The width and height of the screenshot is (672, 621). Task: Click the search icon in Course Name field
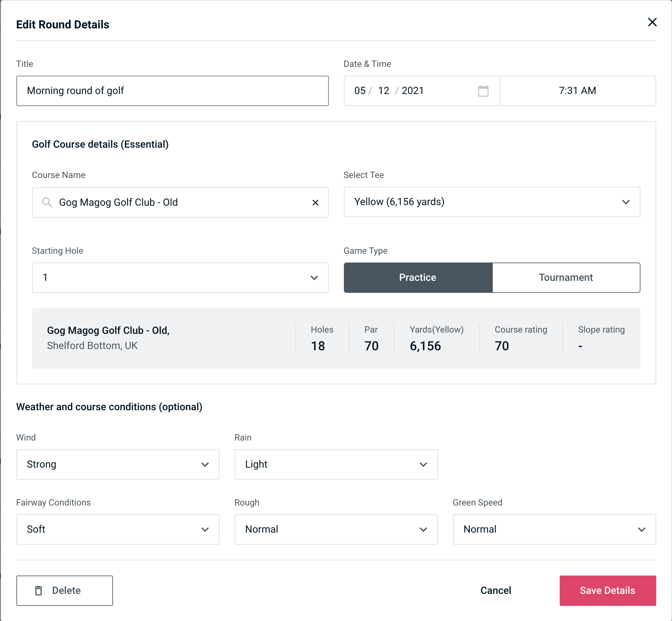coord(47,202)
